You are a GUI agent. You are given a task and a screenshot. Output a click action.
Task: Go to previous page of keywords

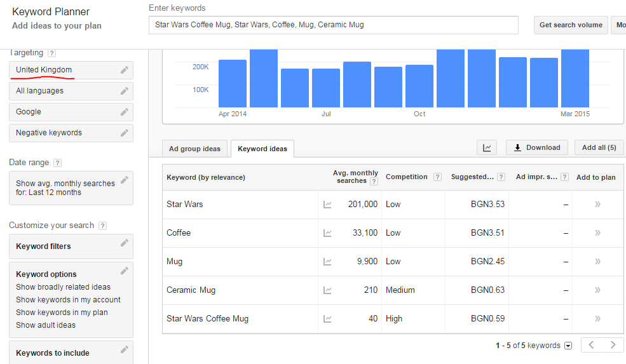pos(591,345)
